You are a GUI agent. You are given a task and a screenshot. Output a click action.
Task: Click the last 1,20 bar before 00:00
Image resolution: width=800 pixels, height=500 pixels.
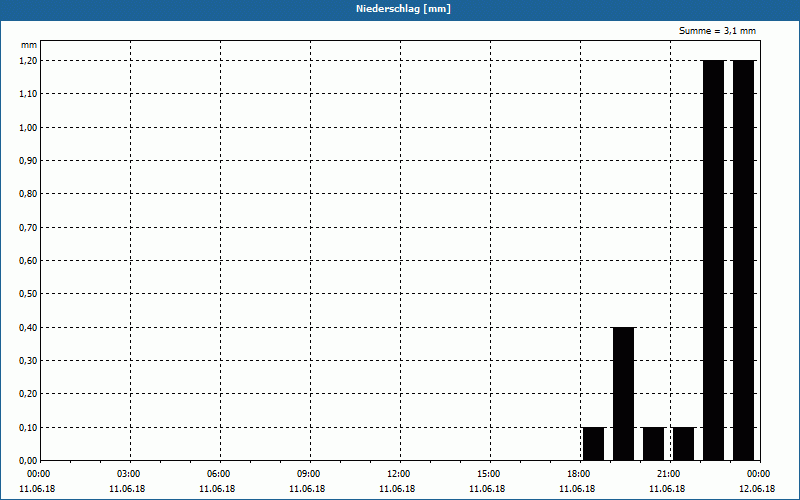(x=743, y=260)
